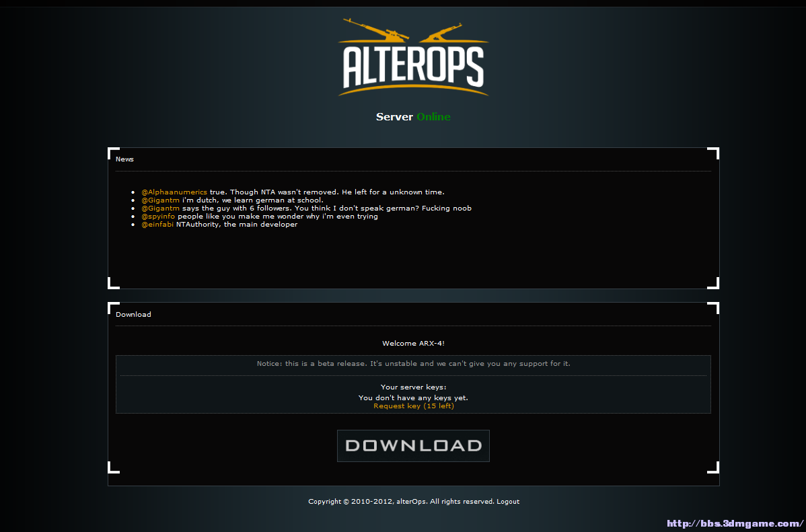Open @Gigantm link in the 6 followers comment
Screen dimensions: 806x532
coord(160,208)
